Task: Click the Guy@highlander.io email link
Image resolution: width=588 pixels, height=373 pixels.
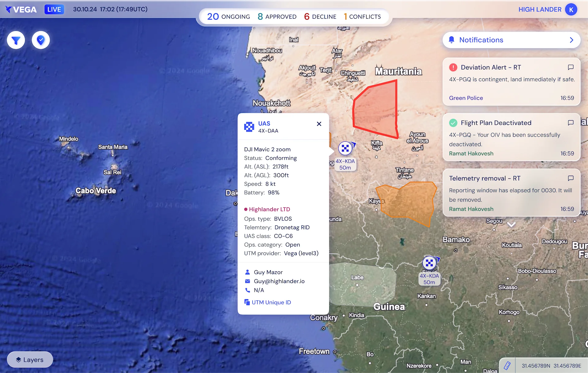Action: [279, 281]
